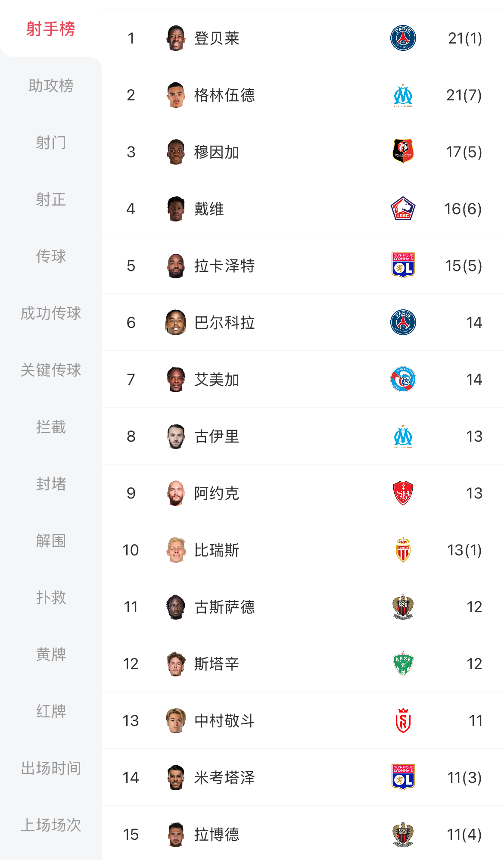This screenshot has width=504, height=860.
Task: Click 古伊里 player avatar photo
Action: [x=176, y=436]
